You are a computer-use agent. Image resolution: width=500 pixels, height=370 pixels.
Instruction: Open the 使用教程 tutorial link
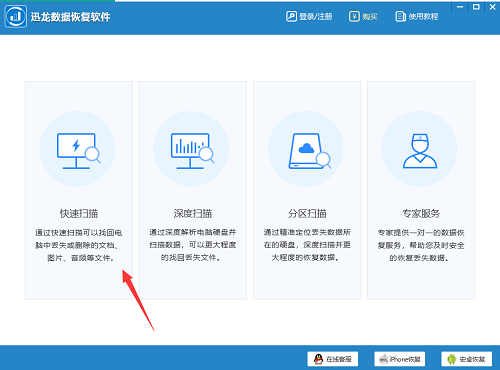click(423, 16)
